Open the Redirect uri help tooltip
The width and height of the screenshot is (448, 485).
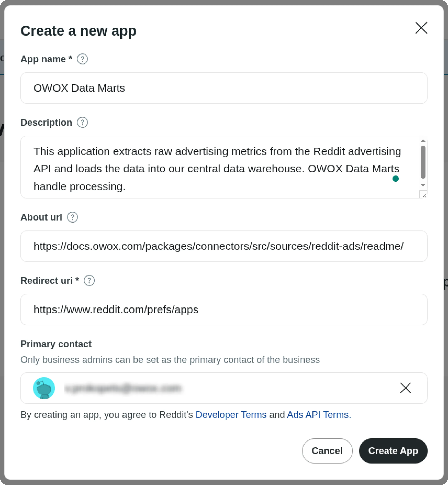[89, 280]
